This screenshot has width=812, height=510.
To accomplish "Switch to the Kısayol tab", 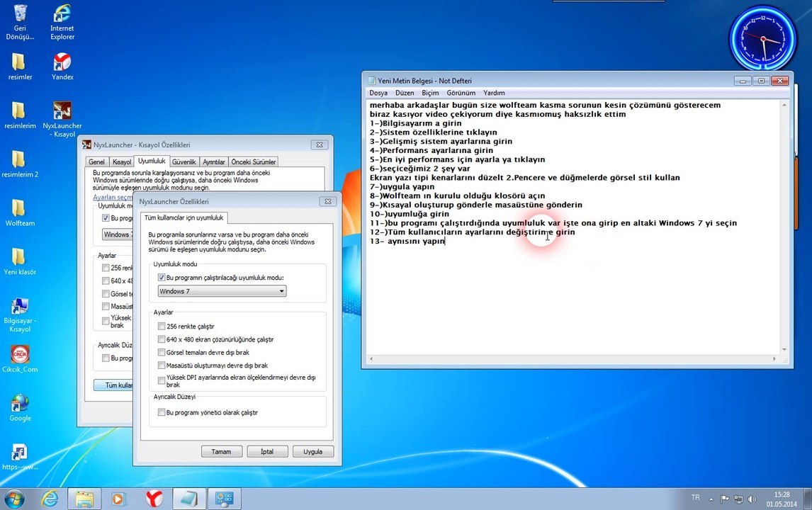I will click(x=122, y=162).
